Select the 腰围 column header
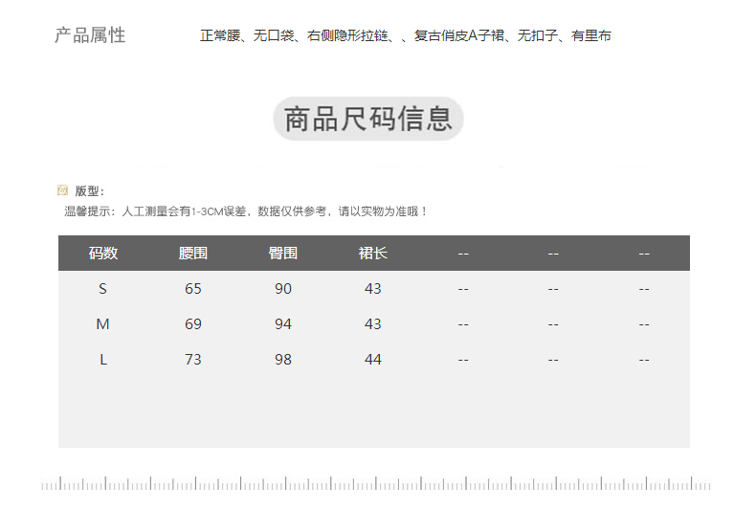This screenshot has width=756, height=532. 193,254
